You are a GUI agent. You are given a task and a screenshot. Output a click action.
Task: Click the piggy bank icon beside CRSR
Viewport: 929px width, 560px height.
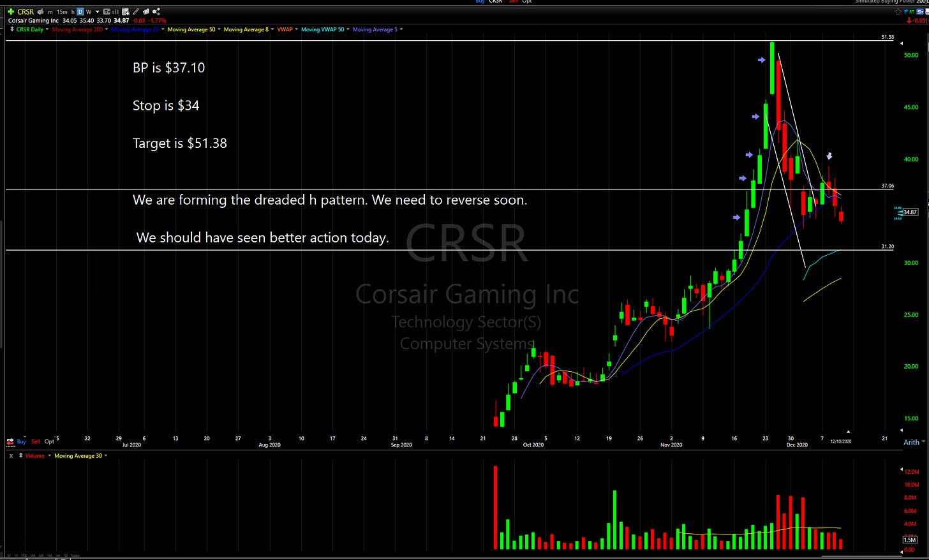click(41, 11)
